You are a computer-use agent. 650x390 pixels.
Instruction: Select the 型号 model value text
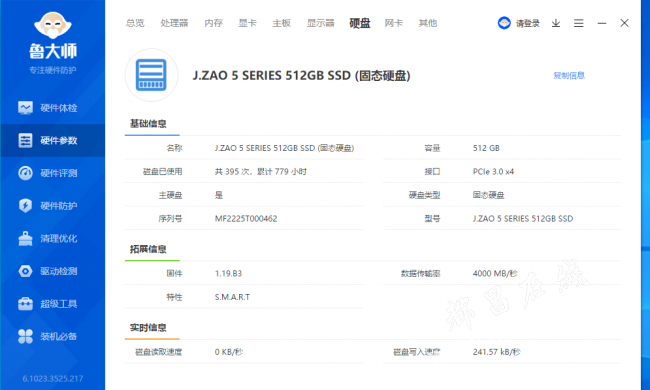523,219
